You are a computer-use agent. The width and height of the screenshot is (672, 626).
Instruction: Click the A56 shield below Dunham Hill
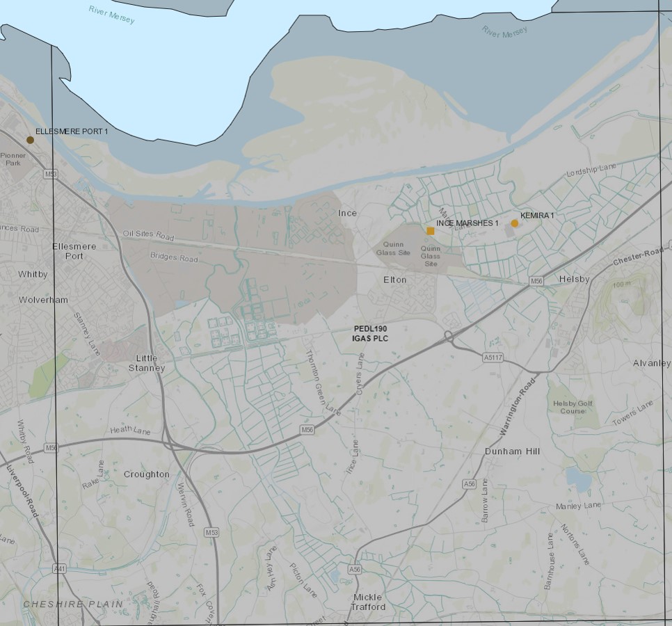pyautogui.click(x=469, y=483)
